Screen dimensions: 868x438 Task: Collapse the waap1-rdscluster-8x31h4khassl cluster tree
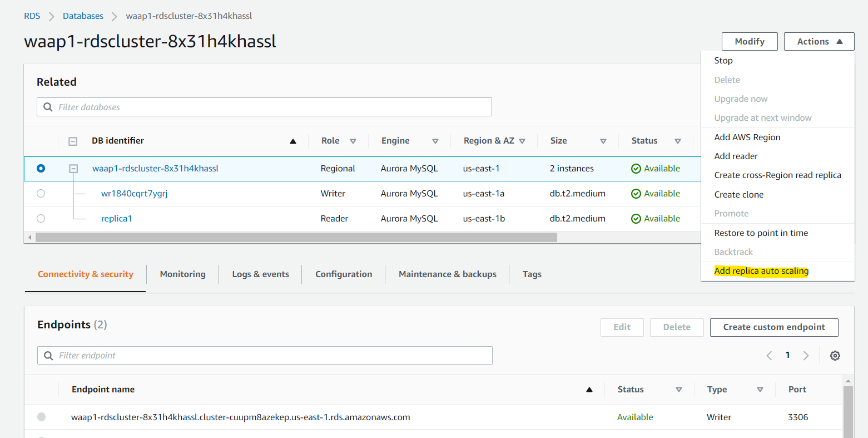[73, 168]
